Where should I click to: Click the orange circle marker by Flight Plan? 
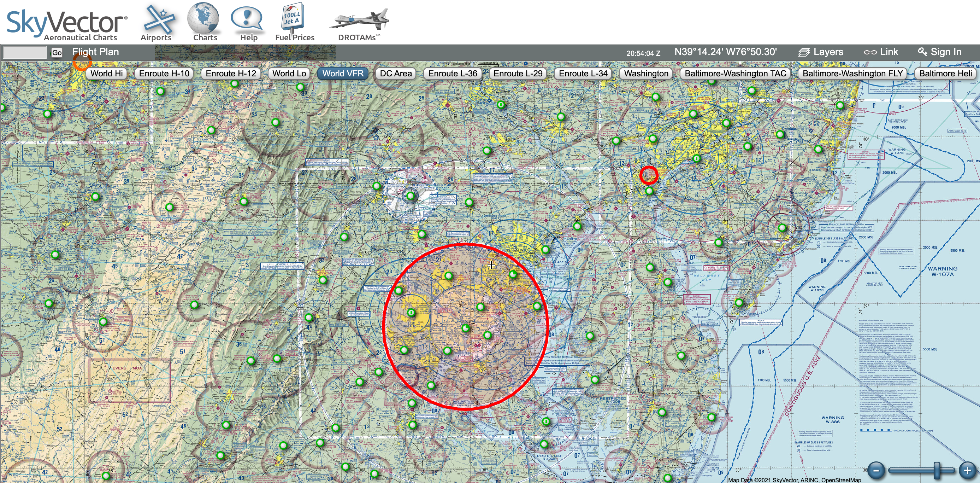82,62
